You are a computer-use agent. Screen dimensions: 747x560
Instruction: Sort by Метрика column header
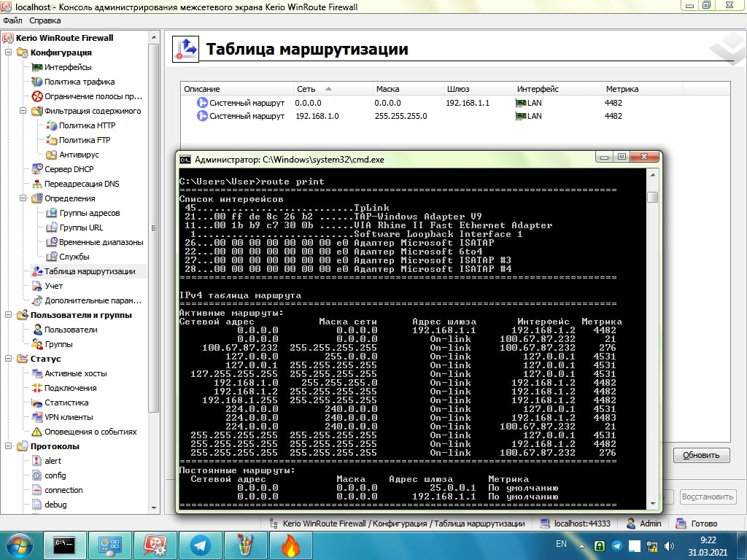[x=643, y=89]
